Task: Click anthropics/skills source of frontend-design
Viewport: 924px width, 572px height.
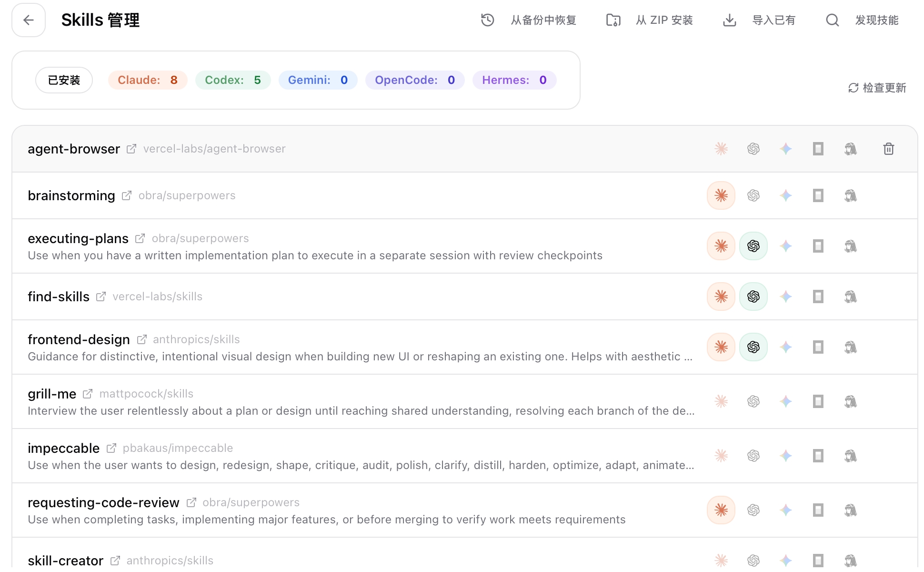Action: pos(196,339)
